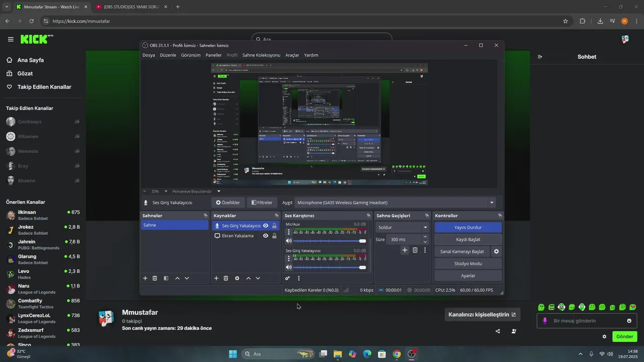Pop out the Sahneler dock

(x=205, y=216)
